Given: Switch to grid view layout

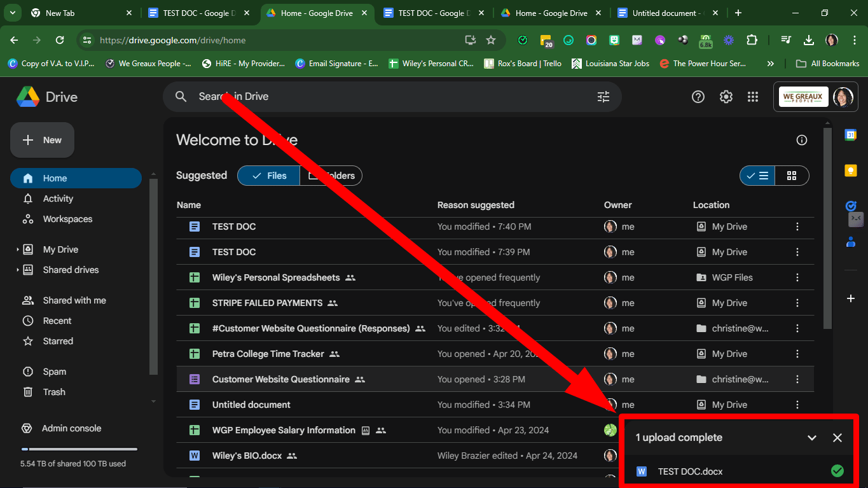Looking at the screenshot, I should coord(792,176).
